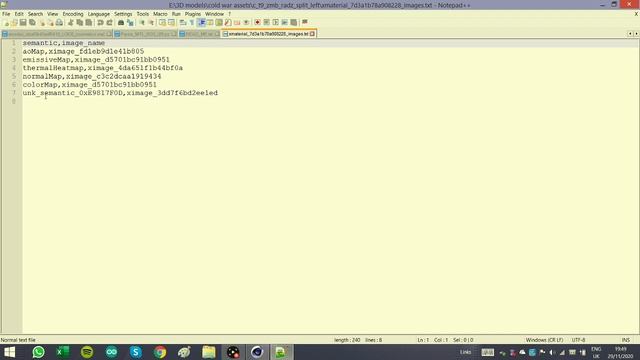Cut selection with the scissors icon

click(71, 22)
